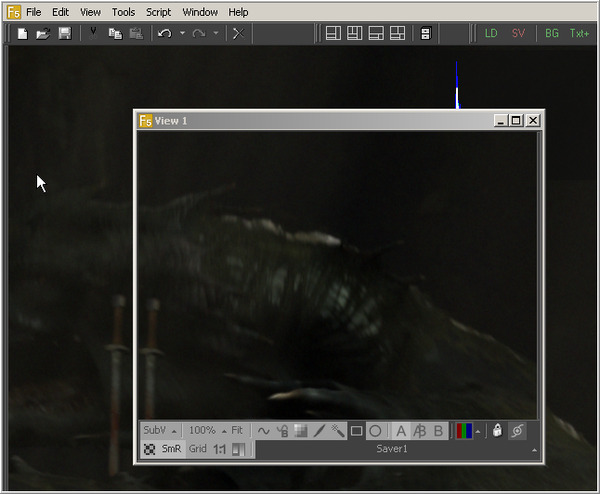Open the 100% zoom level dropdown
Viewport: 600px width, 494px height.
(207, 430)
